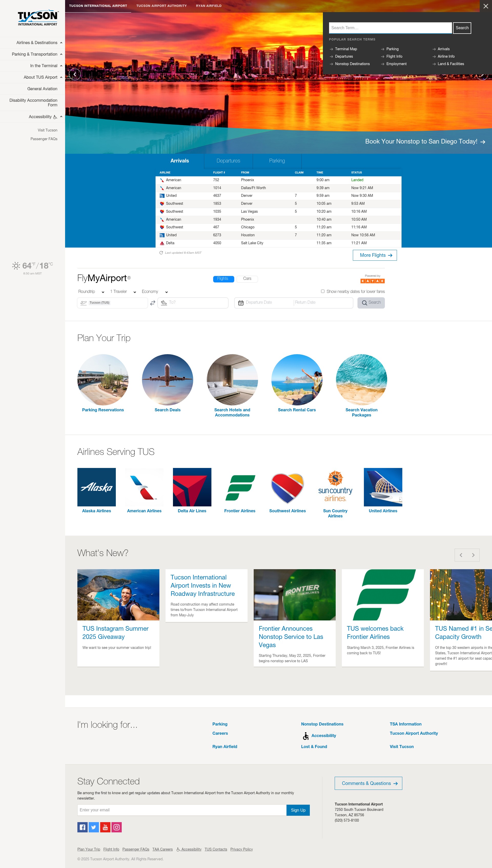Open the Terminal Map popular search link
492x868 pixels.
coord(346,49)
